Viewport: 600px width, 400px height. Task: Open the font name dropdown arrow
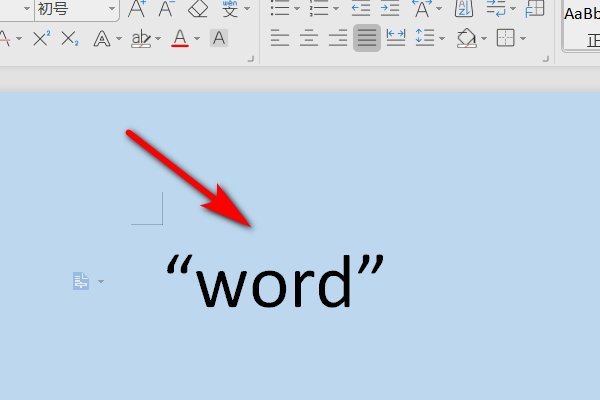pyautogui.click(x=27, y=8)
